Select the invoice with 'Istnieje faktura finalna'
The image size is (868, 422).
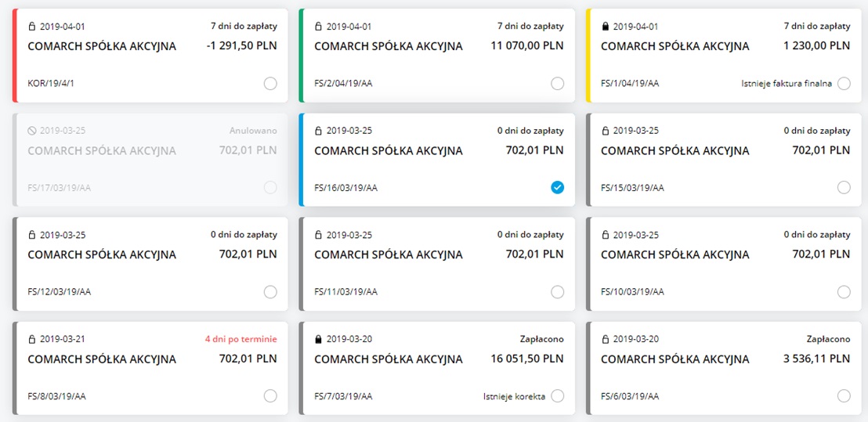[844, 84]
